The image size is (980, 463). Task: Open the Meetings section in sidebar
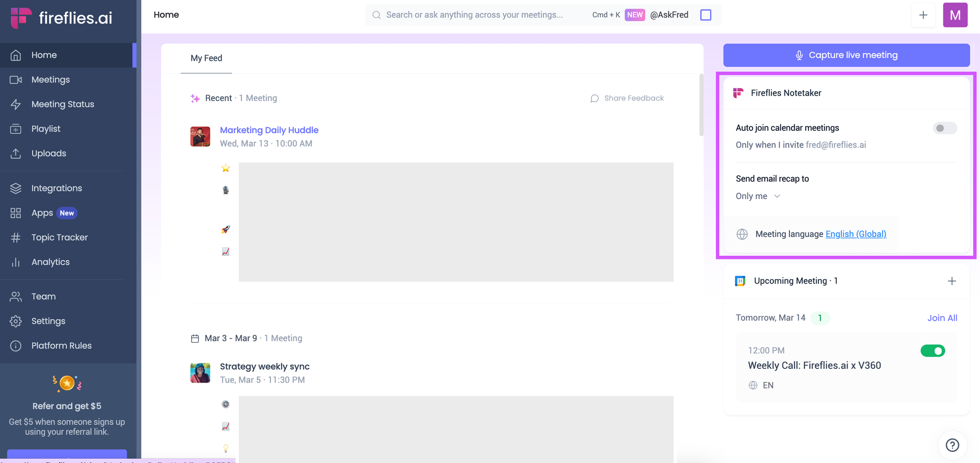coord(50,79)
